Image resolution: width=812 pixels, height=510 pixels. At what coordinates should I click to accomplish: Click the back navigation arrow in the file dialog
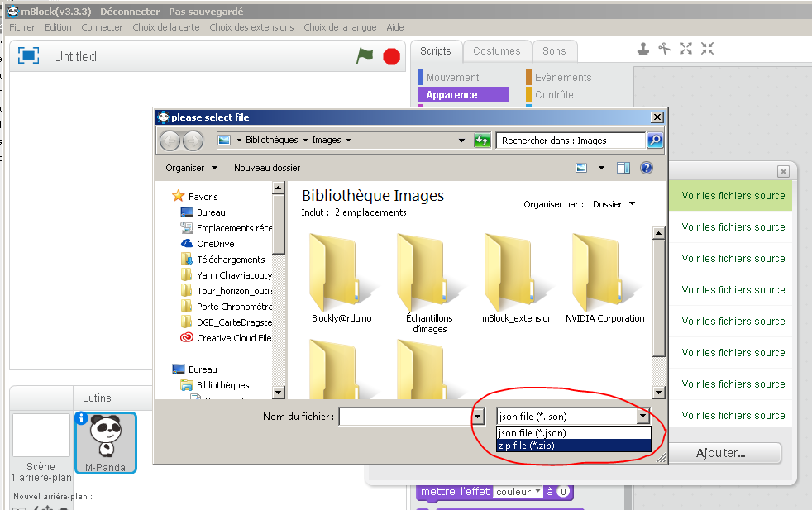[170, 140]
